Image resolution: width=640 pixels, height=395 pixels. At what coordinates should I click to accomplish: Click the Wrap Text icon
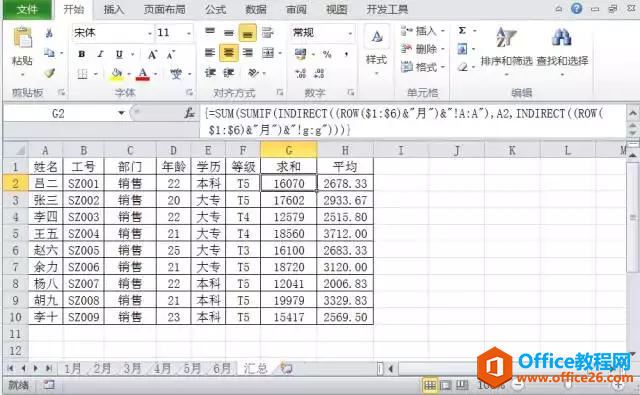pyautogui.click(x=268, y=32)
